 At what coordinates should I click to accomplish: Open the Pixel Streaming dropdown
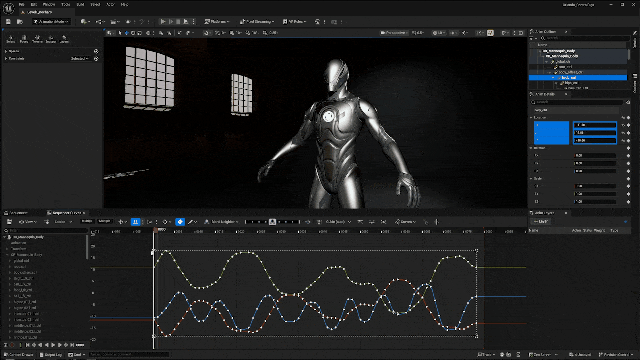click(x=257, y=22)
